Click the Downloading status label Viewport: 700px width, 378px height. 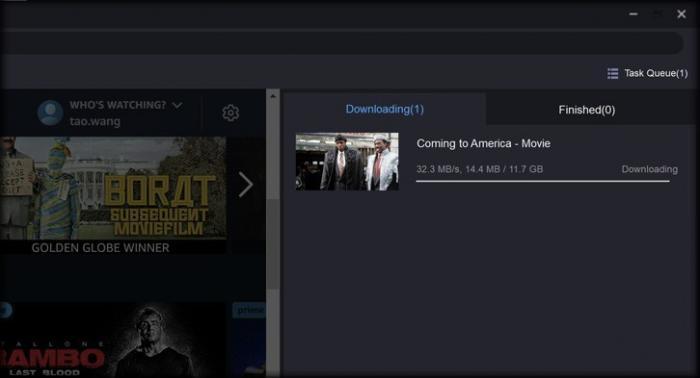(x=649, y=169)
